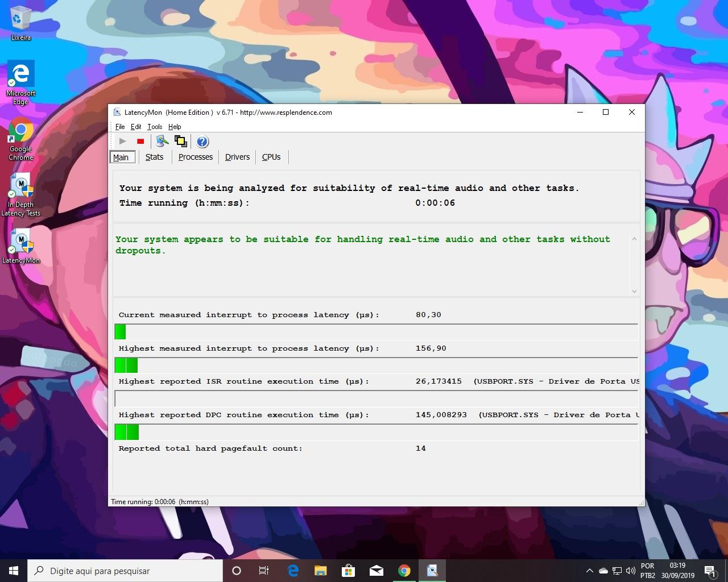Stop monitoring with the red stop icon
The width and height of the screenshot is (728, 582).
pos(140,141)
